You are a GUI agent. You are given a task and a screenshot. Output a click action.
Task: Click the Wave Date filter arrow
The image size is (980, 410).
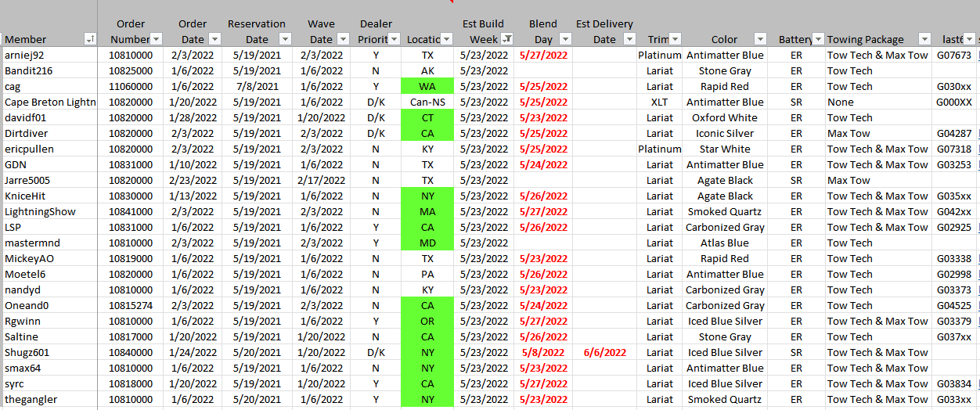341,39
